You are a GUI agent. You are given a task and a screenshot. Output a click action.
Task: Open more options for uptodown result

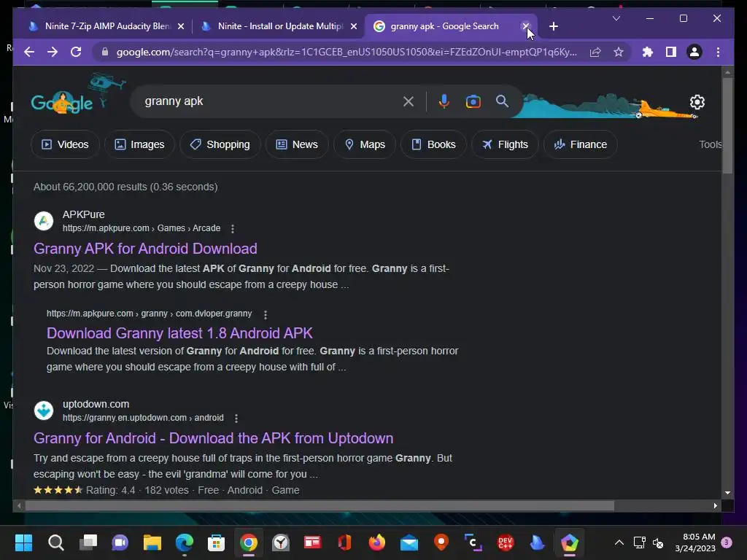point(236,418)
